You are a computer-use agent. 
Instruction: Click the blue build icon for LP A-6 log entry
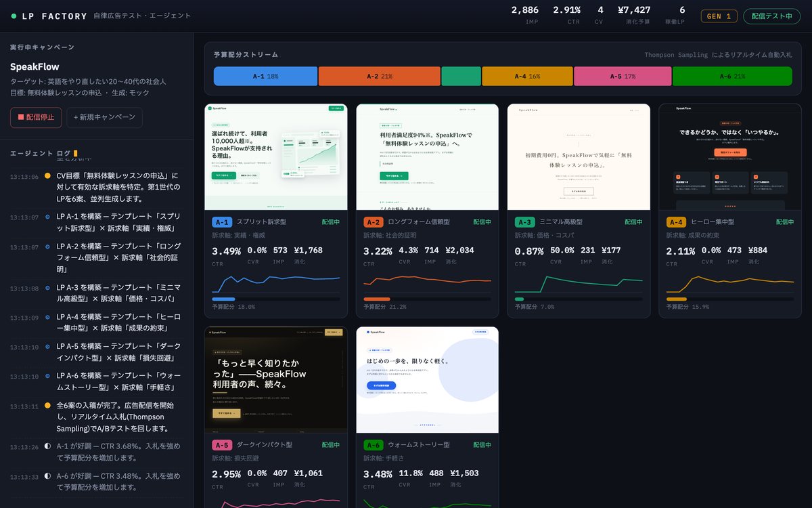click(47, 376)
